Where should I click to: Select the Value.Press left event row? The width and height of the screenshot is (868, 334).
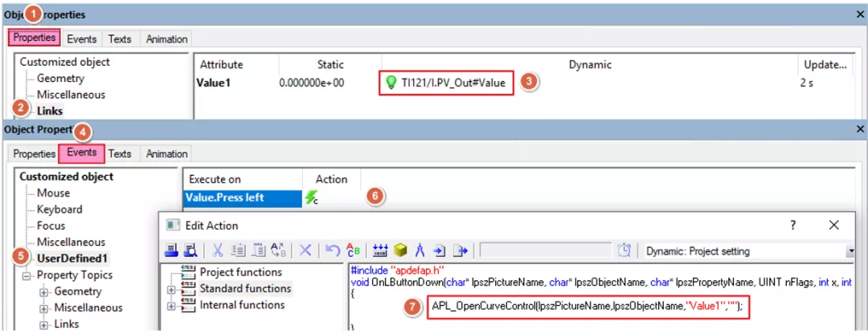[243, 199]
